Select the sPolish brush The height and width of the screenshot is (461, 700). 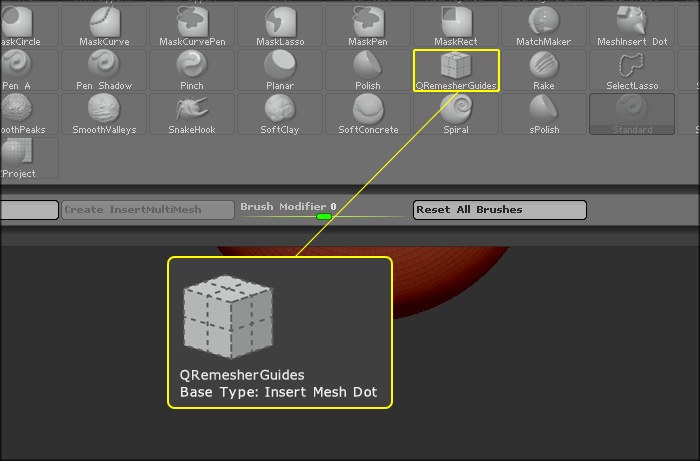[544, 114]
